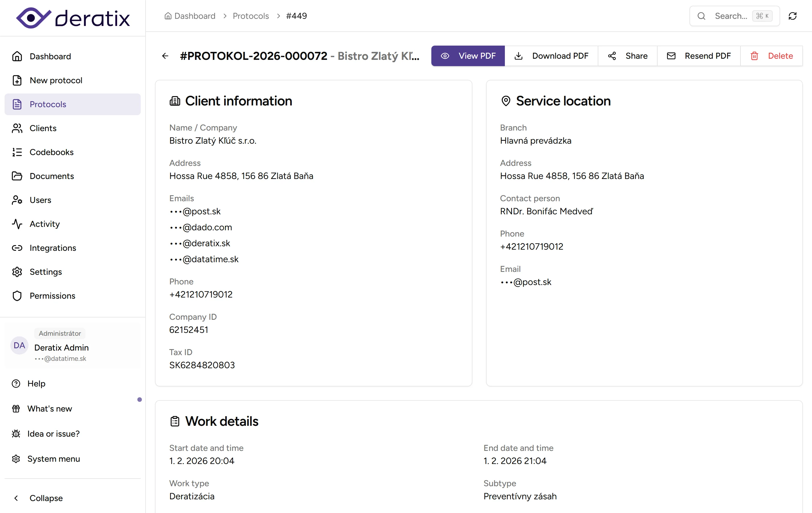
Task: Open Codebooks list icon in sidebar
Action: tap(17, 152)
